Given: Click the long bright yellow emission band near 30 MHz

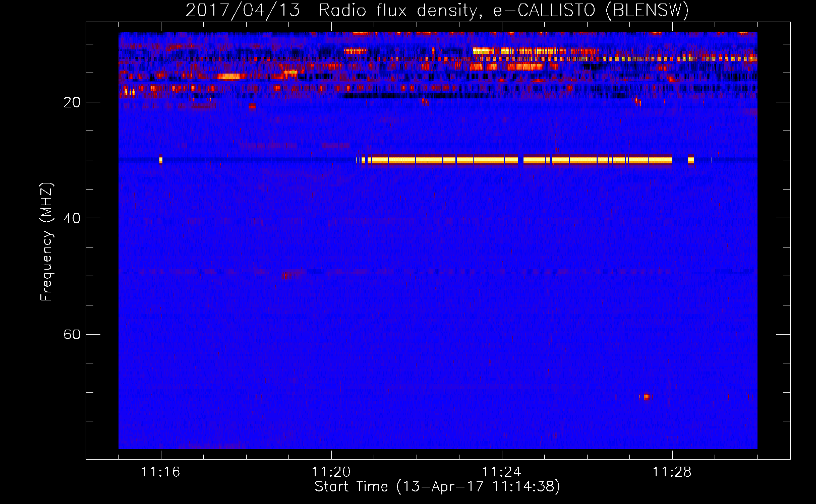Looking at the screenshot, I should pyautogui.click(x=514, y=160).
